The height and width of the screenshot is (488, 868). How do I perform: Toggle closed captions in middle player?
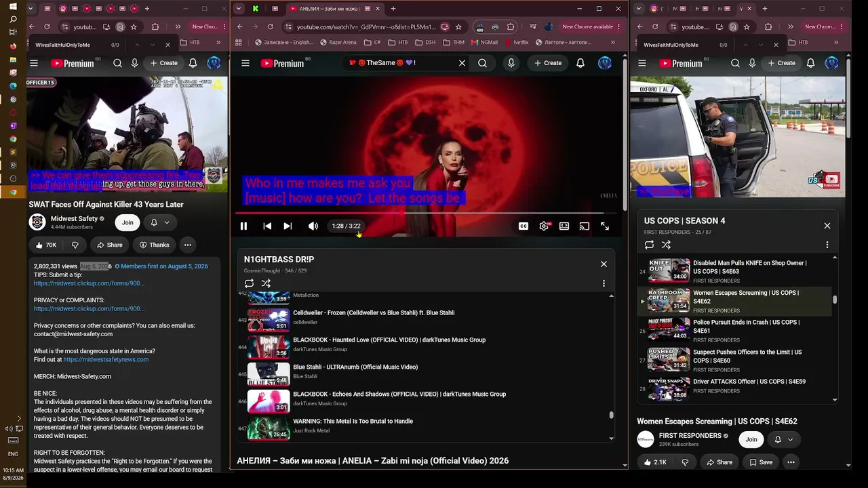[524, 226]
